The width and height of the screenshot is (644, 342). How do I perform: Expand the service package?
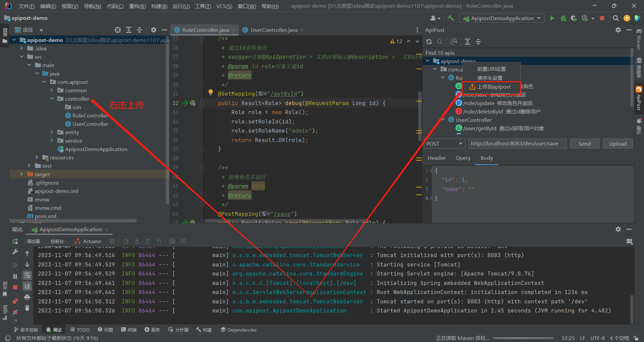tap(52, 141)
